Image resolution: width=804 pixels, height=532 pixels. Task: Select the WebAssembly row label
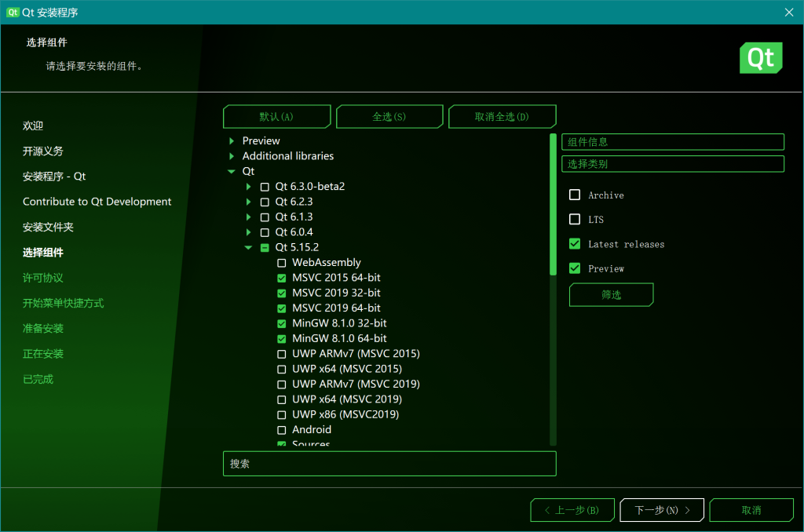(327, 262)
